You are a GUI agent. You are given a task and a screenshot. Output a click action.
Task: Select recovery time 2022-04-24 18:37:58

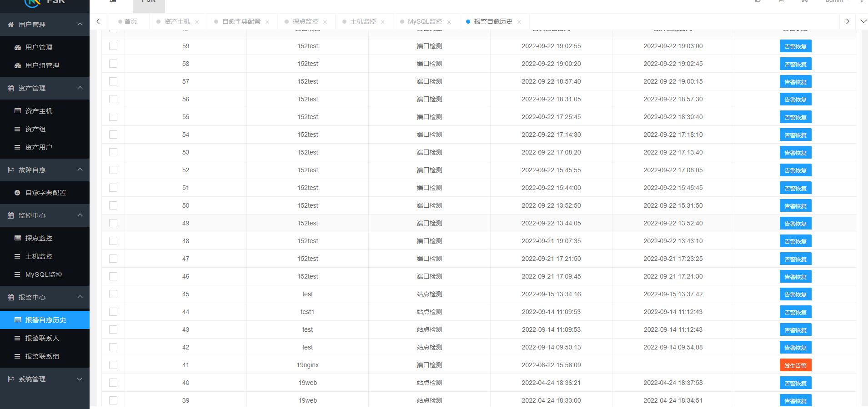click(x=673, y=383)
